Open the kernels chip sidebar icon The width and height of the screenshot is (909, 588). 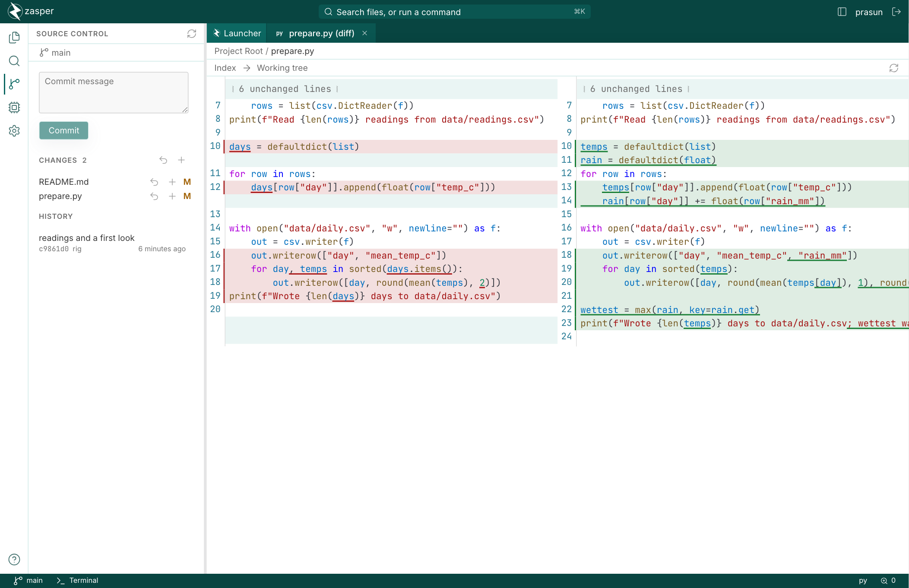pyautogui.click(x=14, y=107)
